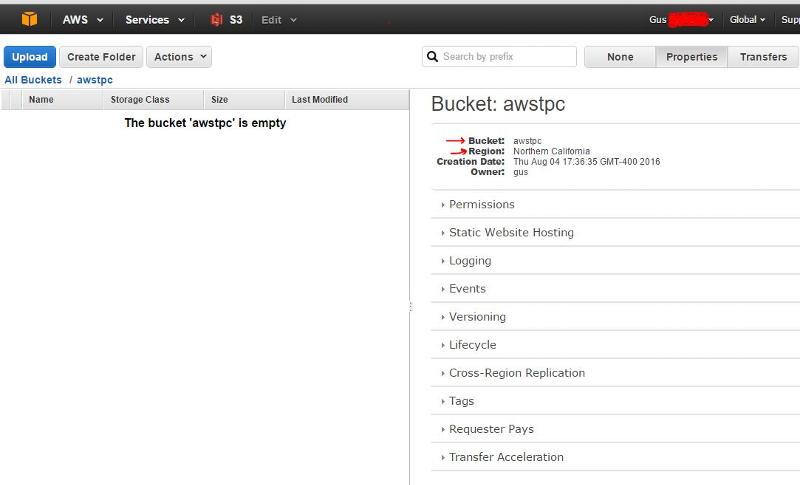The width and height of the screenshot is (800, 485).
Task: Go to All Buckets breadcrumb link
Action: (x=33, y=80)
